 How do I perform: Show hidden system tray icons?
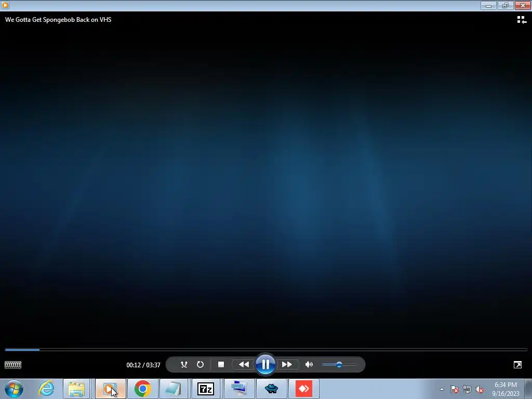pos(442,389)
